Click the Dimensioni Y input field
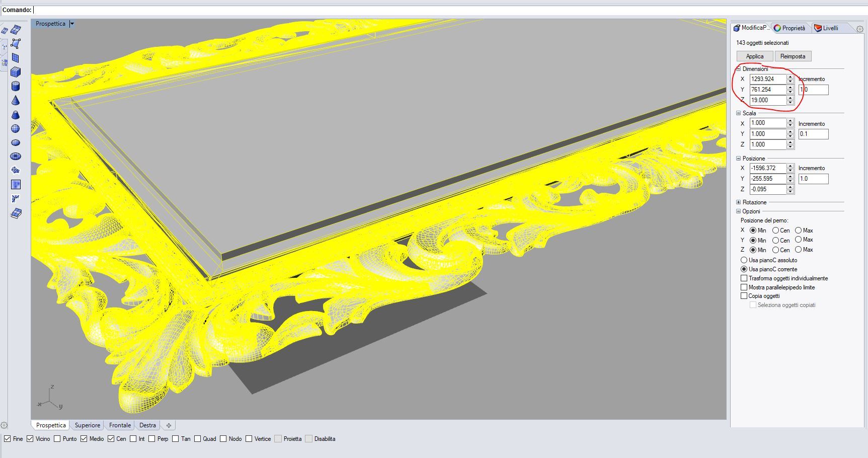This screenshot has width=868, height=458. (x=768, y=90)
